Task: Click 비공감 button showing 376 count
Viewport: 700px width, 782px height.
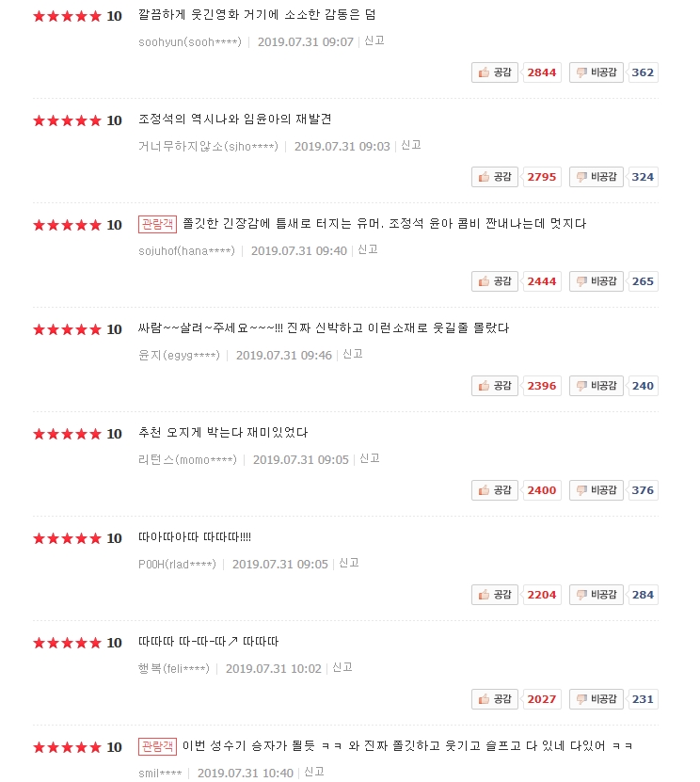Action: pos(596,490)
